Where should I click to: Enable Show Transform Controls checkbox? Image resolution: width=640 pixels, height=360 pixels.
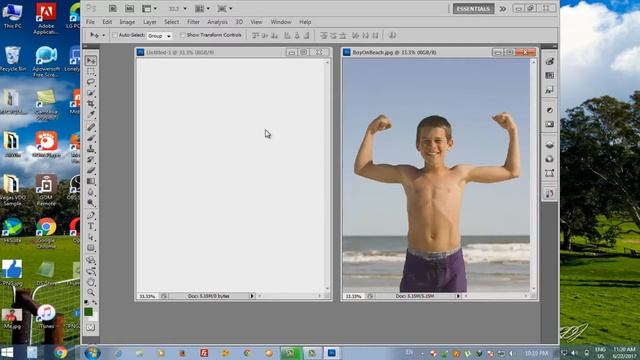click(183, 35)
